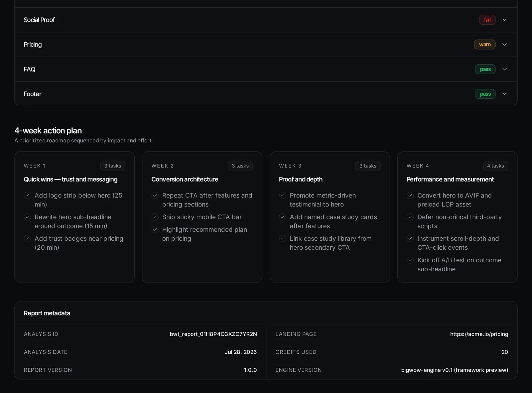Select credits used value 20
This screenshot has width=532, height=393.
coord(504,352)
